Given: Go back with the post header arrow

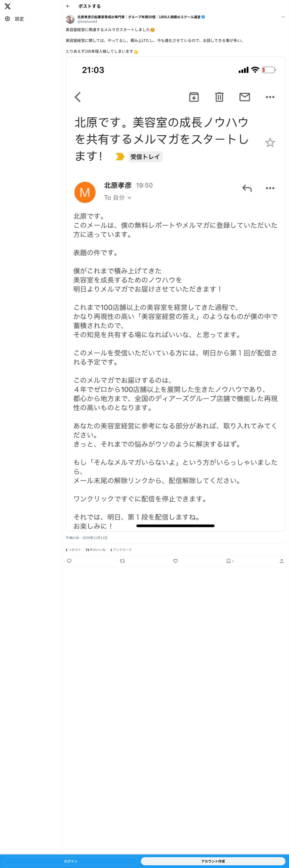Looking at the screenshot, I should tap(68, 6).
